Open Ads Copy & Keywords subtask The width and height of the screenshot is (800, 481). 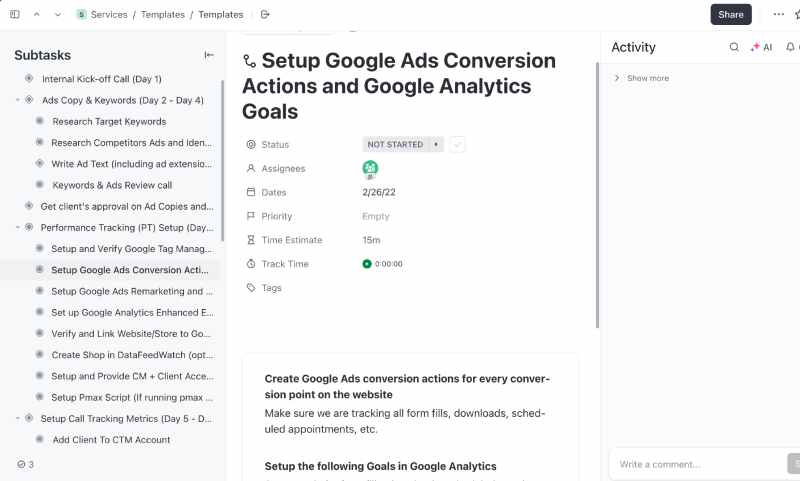tap(122, 100)
